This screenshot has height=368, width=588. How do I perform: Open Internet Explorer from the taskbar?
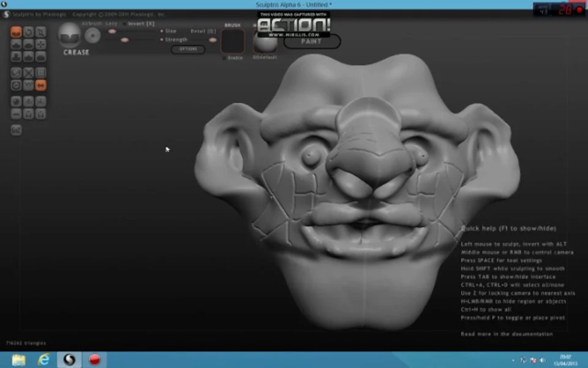[44, 360]
